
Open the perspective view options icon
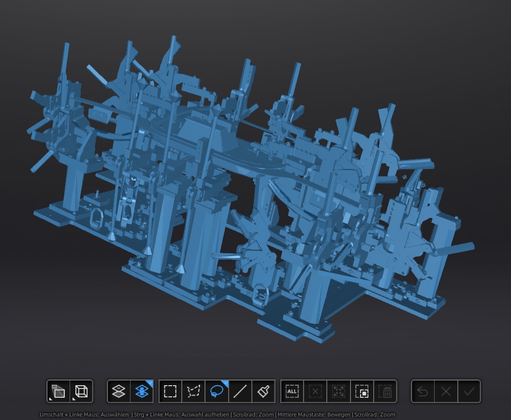coord(58,391)
